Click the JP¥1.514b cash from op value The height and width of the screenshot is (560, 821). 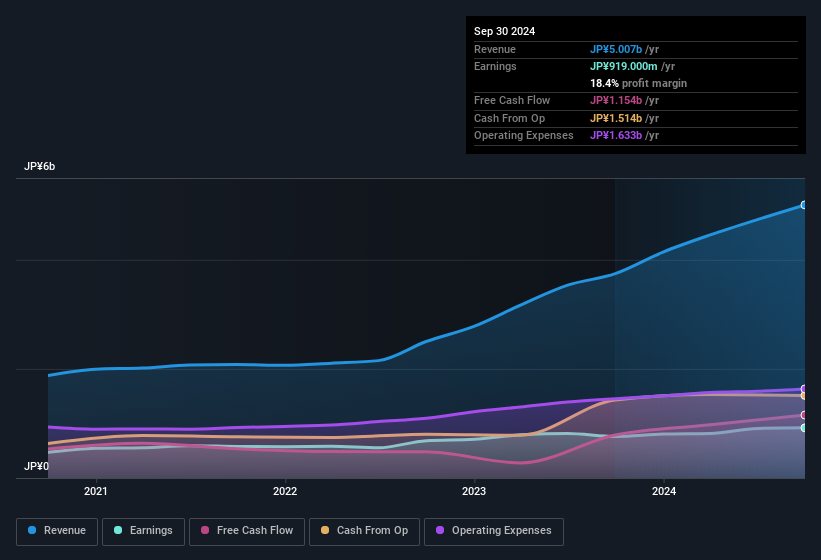pos(616,118)
